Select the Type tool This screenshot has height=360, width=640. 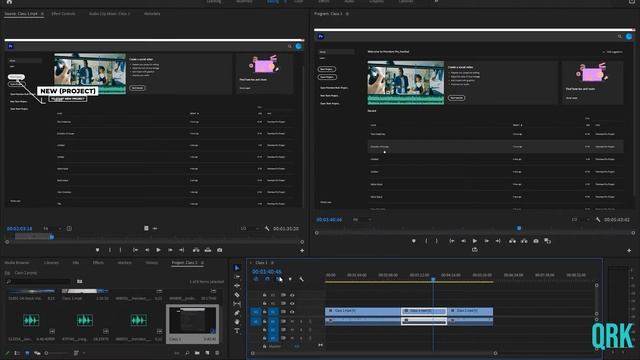tap(237, 331)
